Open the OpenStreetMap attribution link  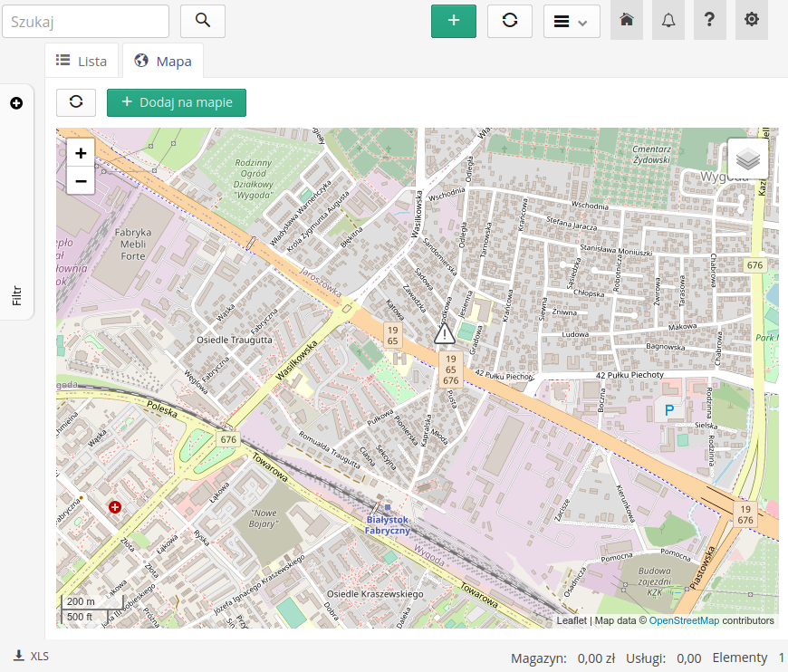pyautogui.click(x=684, y=621)
